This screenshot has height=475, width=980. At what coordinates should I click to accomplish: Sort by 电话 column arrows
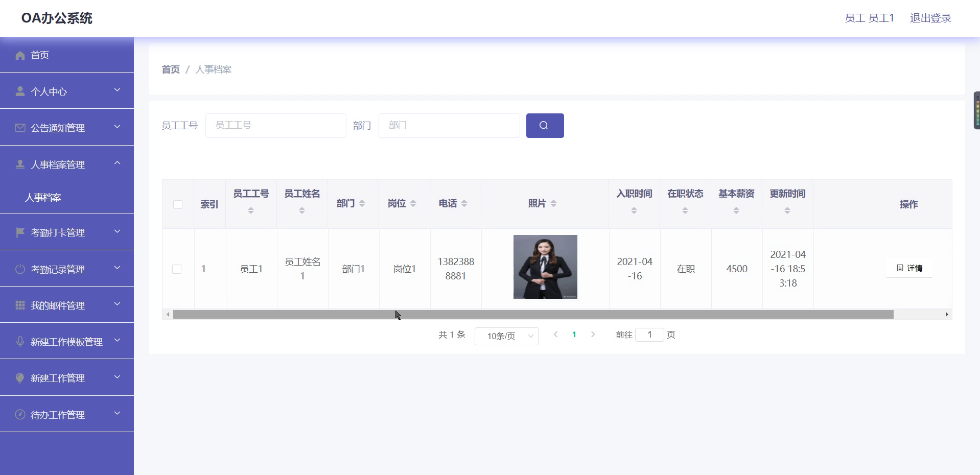click(464, 203)
